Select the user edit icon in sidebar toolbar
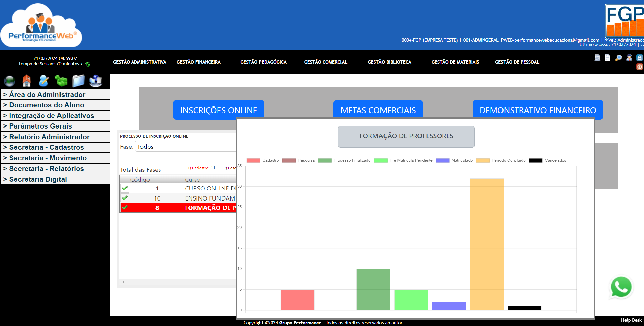Viewport: 644px width, 326px height. (44, 81)
